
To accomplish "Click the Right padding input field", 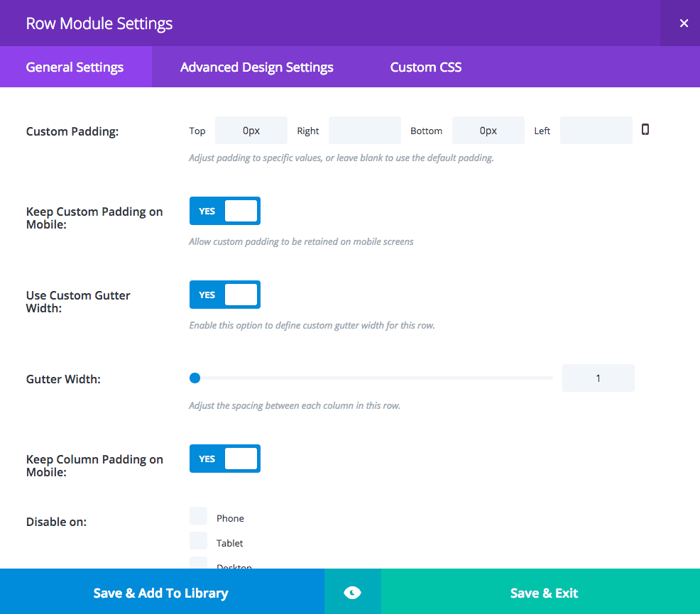I will [365, 131].
